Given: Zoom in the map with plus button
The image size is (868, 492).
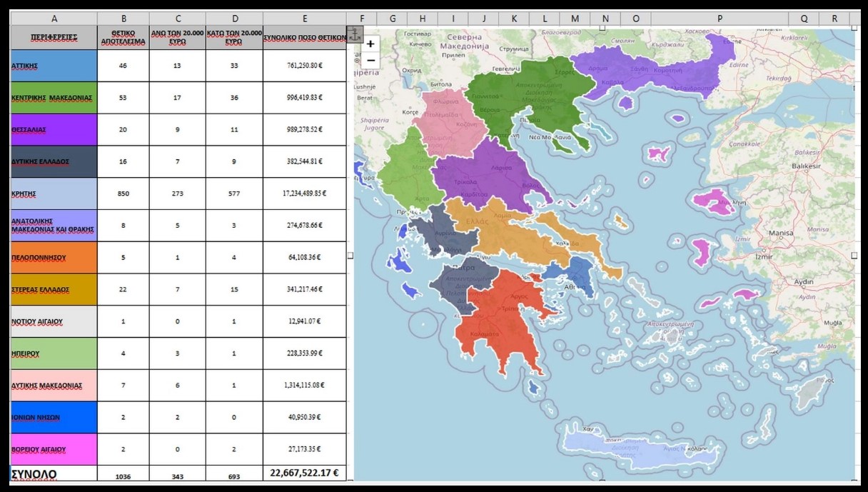Looking at the screenshot, I should (370, 44).
